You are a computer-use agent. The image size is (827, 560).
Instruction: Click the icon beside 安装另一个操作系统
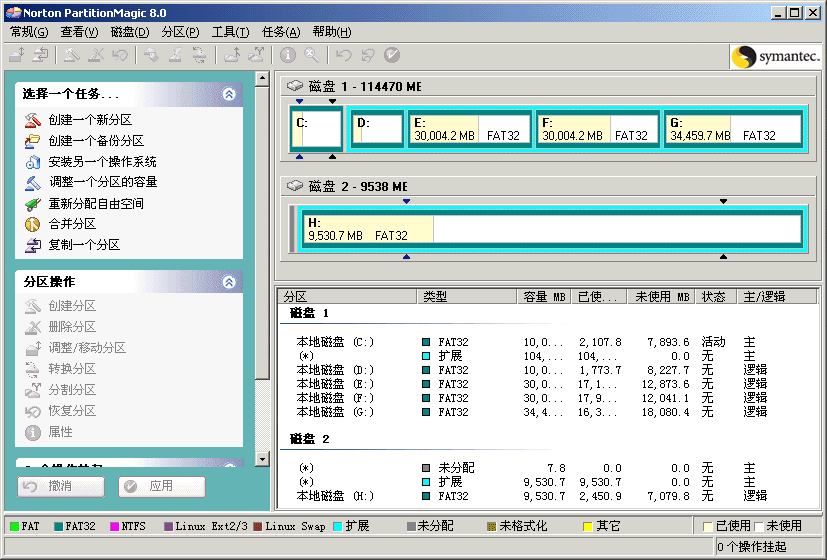[33, 162]
